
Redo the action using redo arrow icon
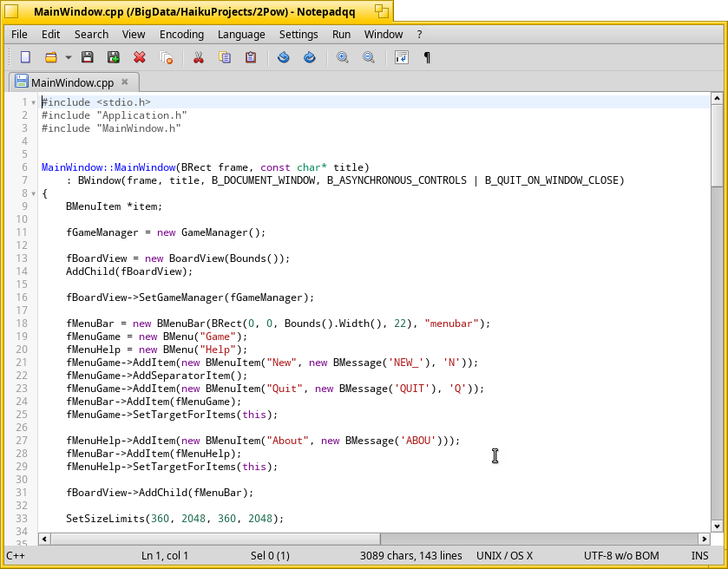click(309, 57)
